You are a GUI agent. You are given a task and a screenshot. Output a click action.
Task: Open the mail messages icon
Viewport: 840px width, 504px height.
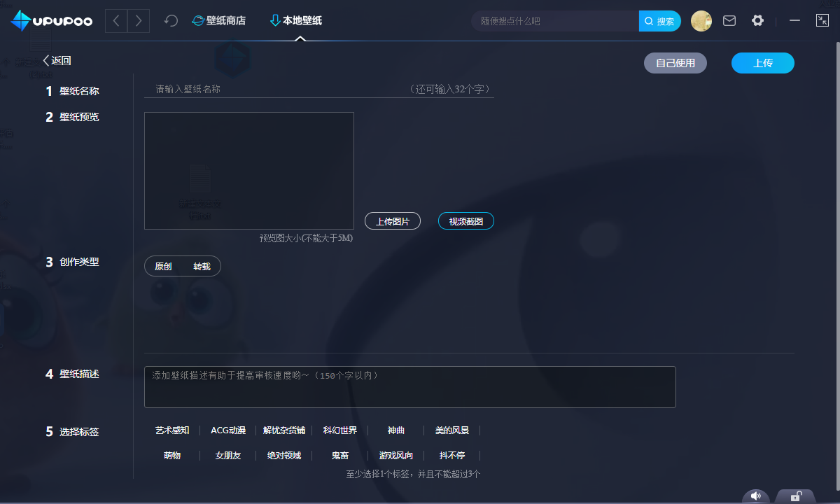[729, 21]
